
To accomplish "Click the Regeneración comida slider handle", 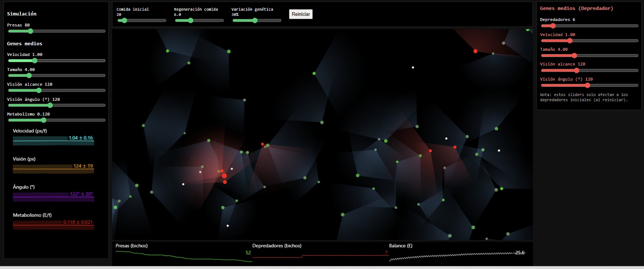I will pyautogui.click(x=190, y=21).
